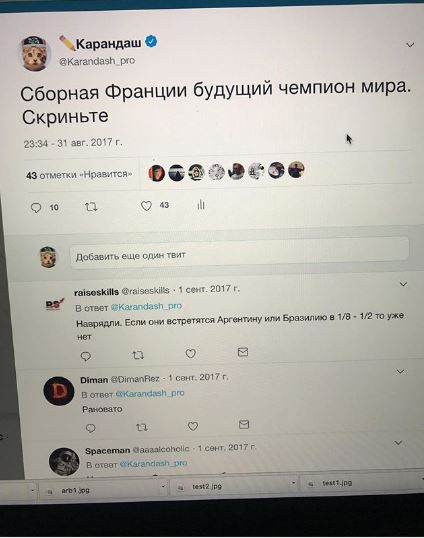Viewport: 424px width, 538px height.
Task: Expand main tweet options chevron
Action: [410, 45]
